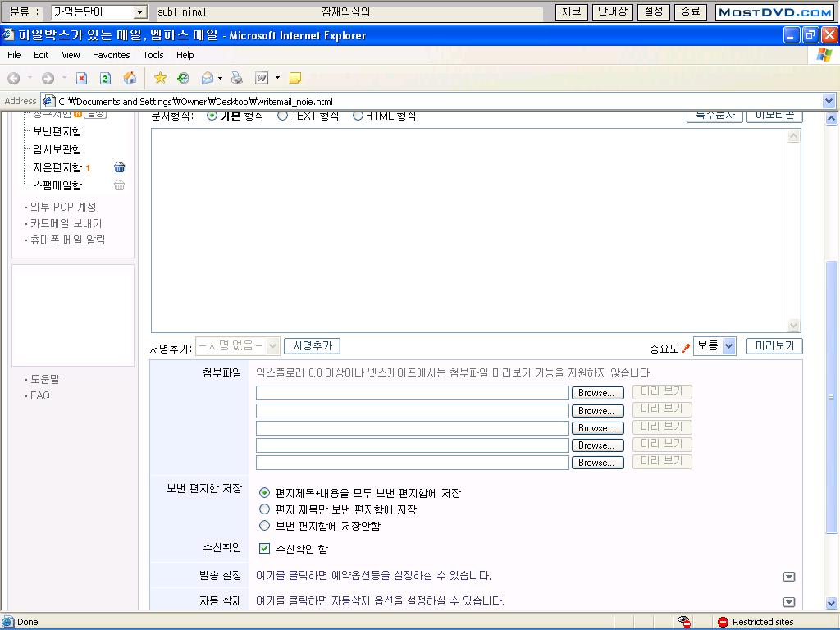The height and width of the screenshot is (630, 840).
Task: Click the 미리보기 button beside 중요도
Action: click(774, 346)
